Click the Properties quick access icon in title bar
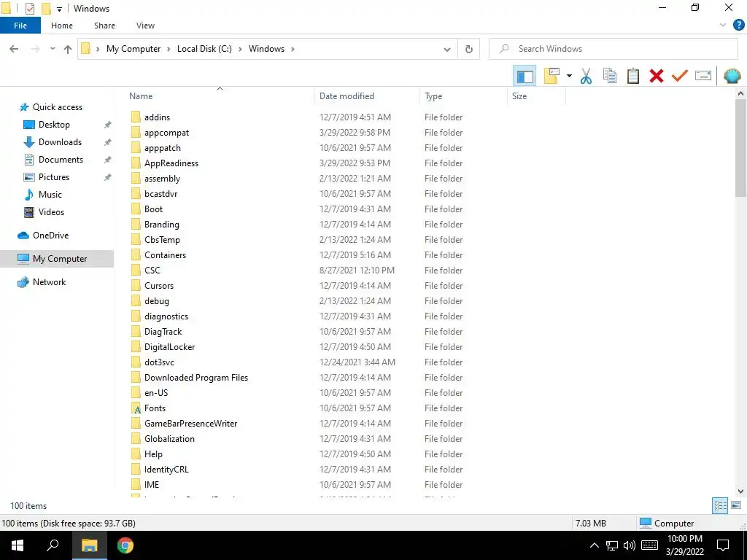The width and height of the screenshot is (747, 560). coord(30,9)
